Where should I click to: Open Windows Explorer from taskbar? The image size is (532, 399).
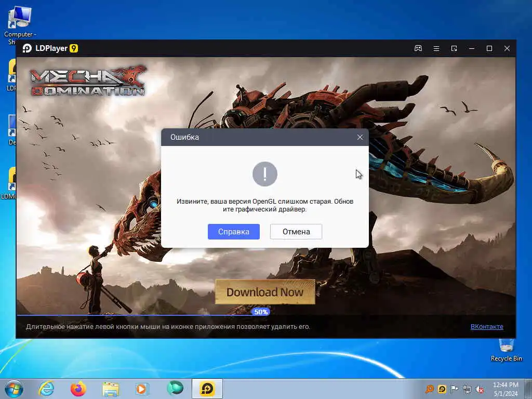pos(111,389)
